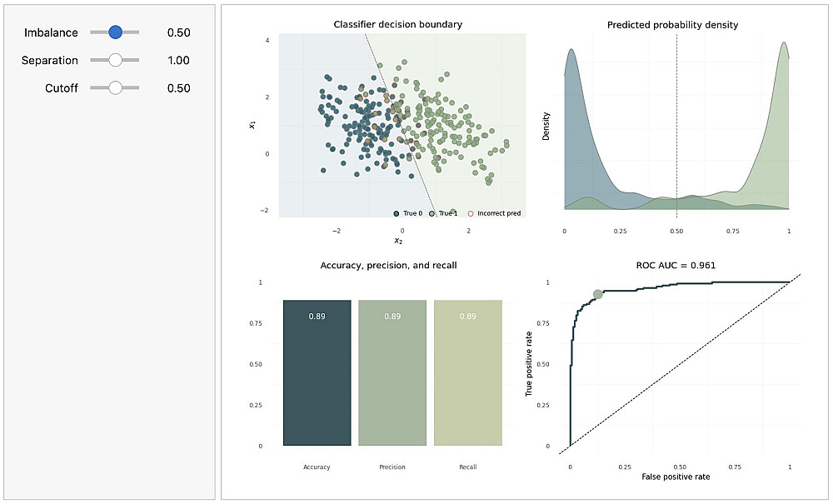Click the green operating point on ROC curve

tap(597, 294)
